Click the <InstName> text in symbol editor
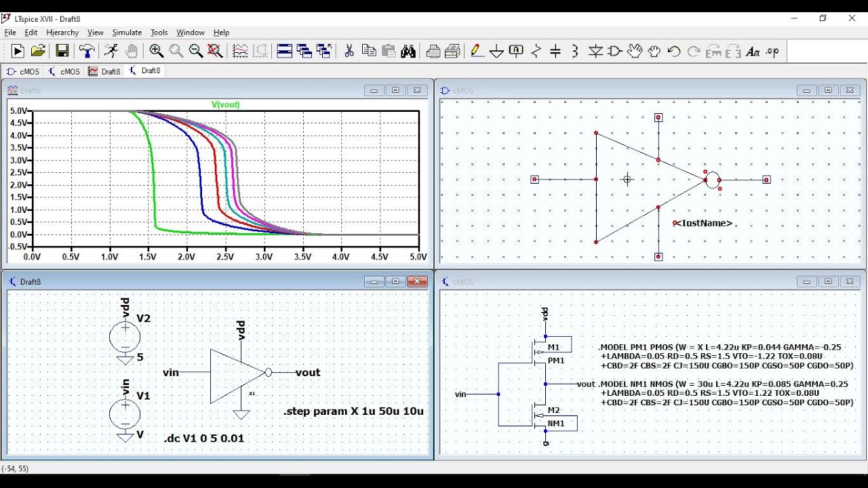Screen dimensions: 868x488 coord(703,223)
